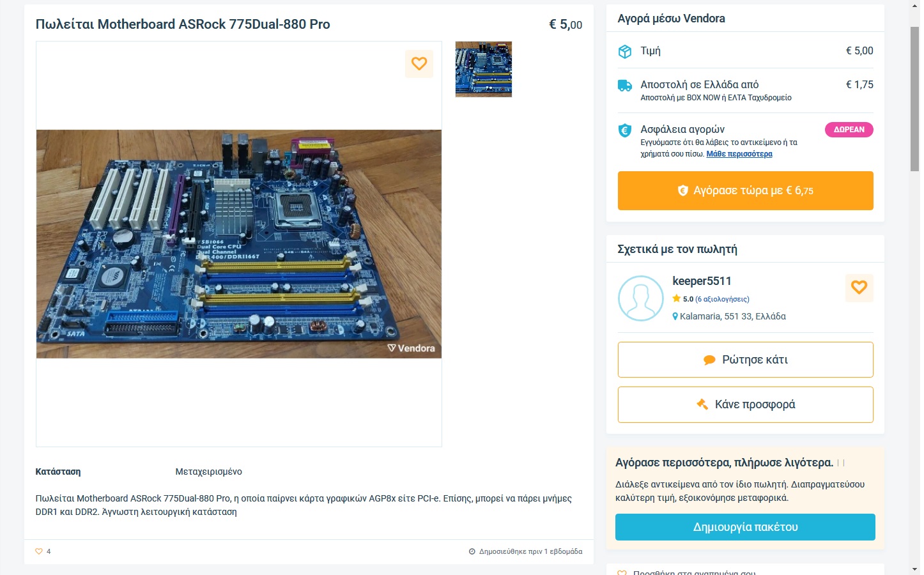The height and width of the screenshot is (575, 924).
Task: Follow seller keeper5511 with heart icon
Action: coord(859,288)
